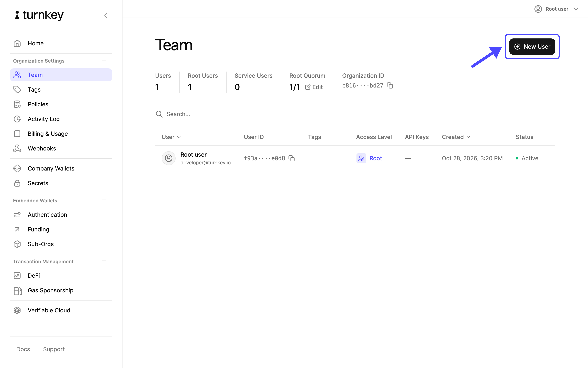Click the Verifiable Cloud icon
The image size is (588, 368).
point(17,310)
